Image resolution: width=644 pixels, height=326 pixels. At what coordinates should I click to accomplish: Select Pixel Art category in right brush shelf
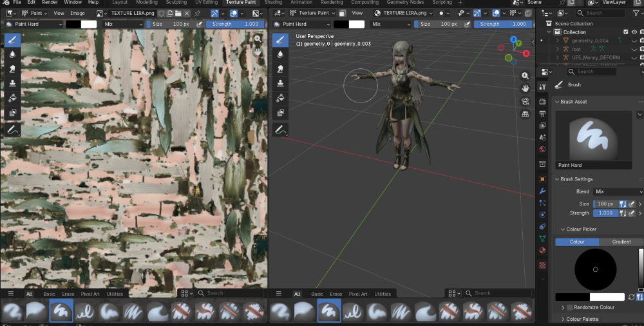358,294
